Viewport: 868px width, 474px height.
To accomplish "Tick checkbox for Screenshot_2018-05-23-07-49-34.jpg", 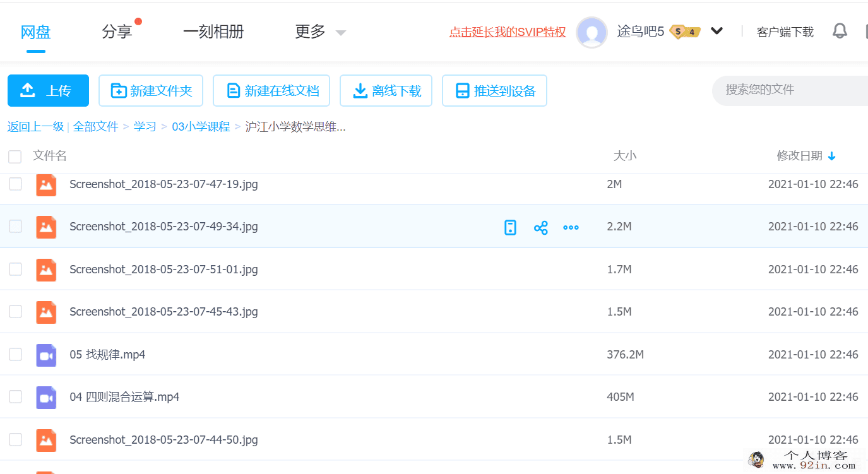I will click(x=15, y=226).
